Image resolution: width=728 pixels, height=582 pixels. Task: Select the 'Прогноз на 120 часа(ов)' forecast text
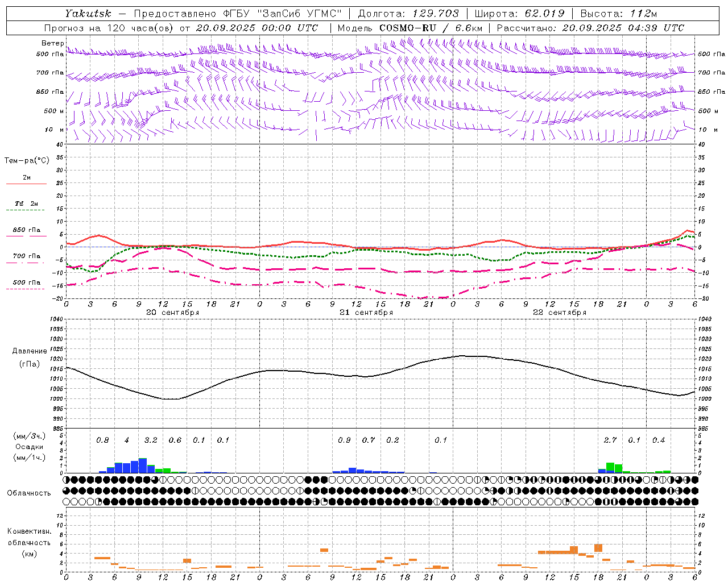tap(109, 28)
